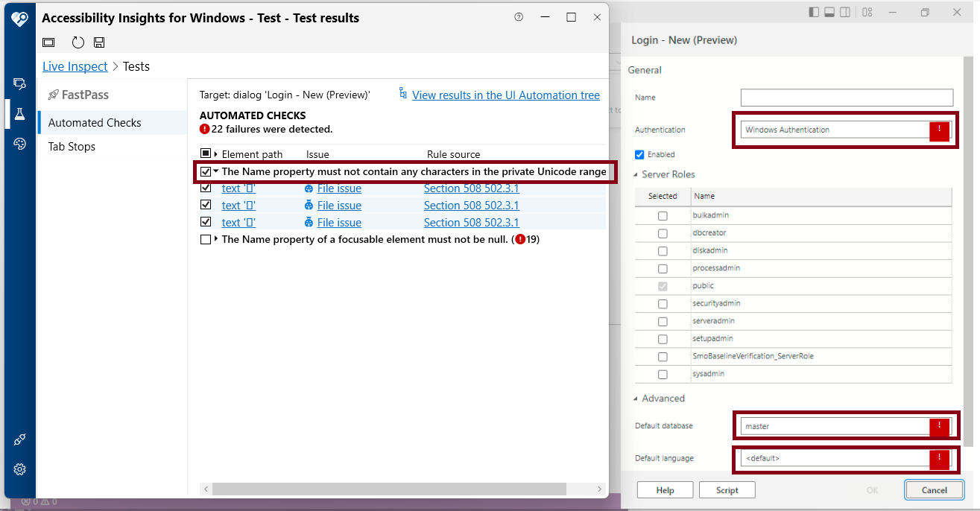
Task: Click the connected device icon near the sidebar bottom
Action: pos(19,439)
